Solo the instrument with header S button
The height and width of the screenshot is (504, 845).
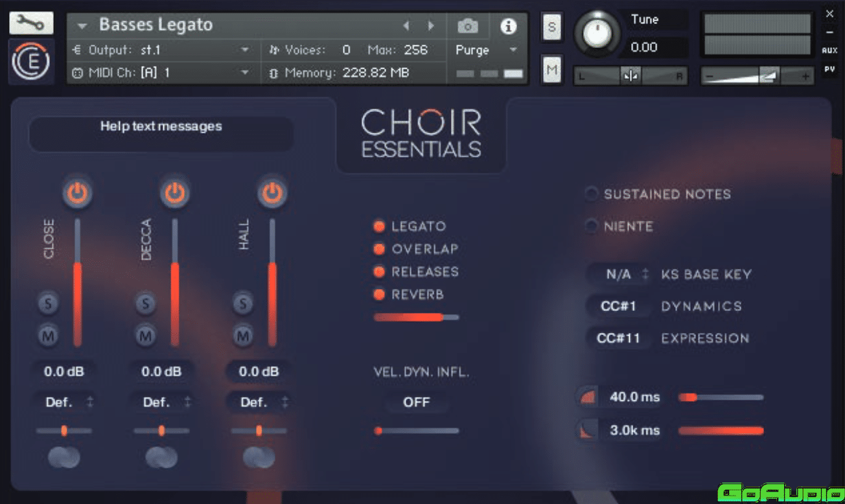(551, 27)
